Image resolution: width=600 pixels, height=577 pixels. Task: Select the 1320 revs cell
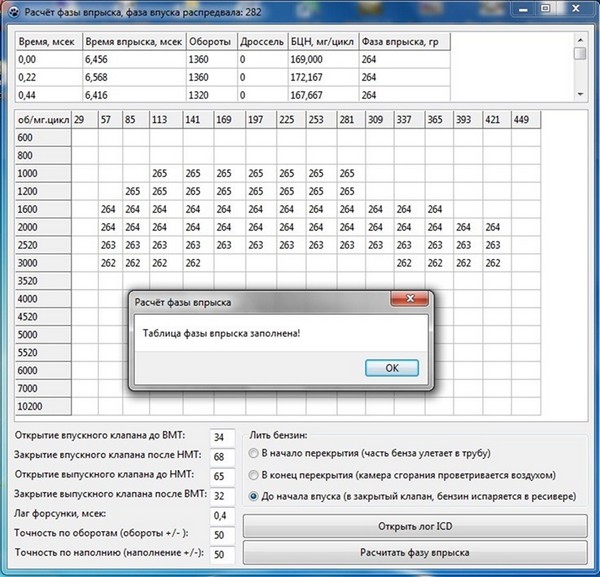212,95
